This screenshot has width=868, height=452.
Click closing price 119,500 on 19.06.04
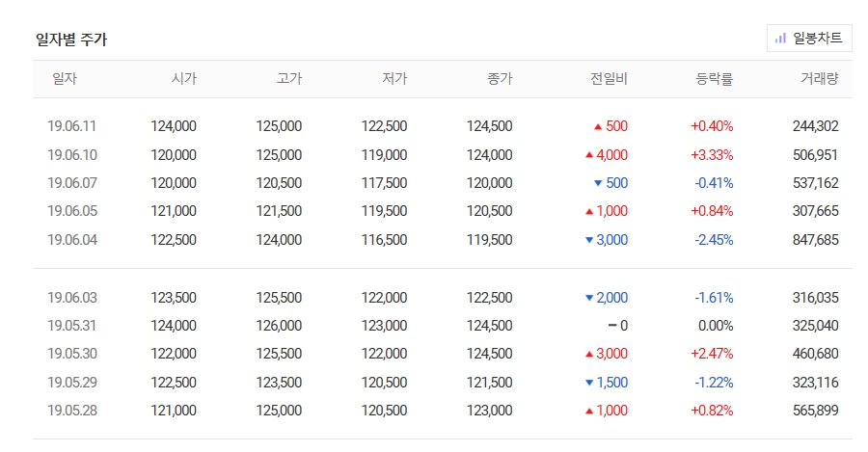(489, 240)
